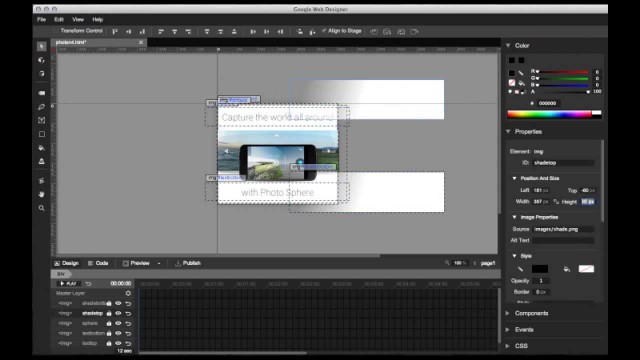Collapse the Color panel
Image resolution: width=640 pixels, height=360 pixels.
[508, 45]
